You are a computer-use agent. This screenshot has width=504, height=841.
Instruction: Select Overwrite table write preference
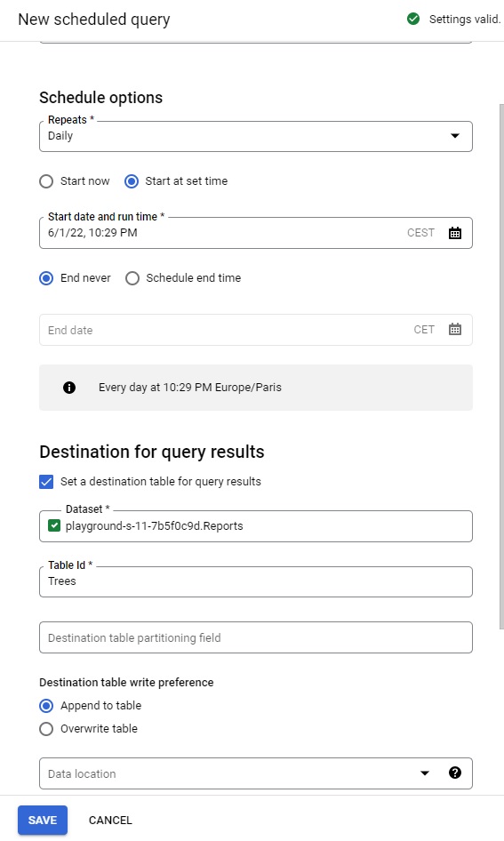click(46, 729)
